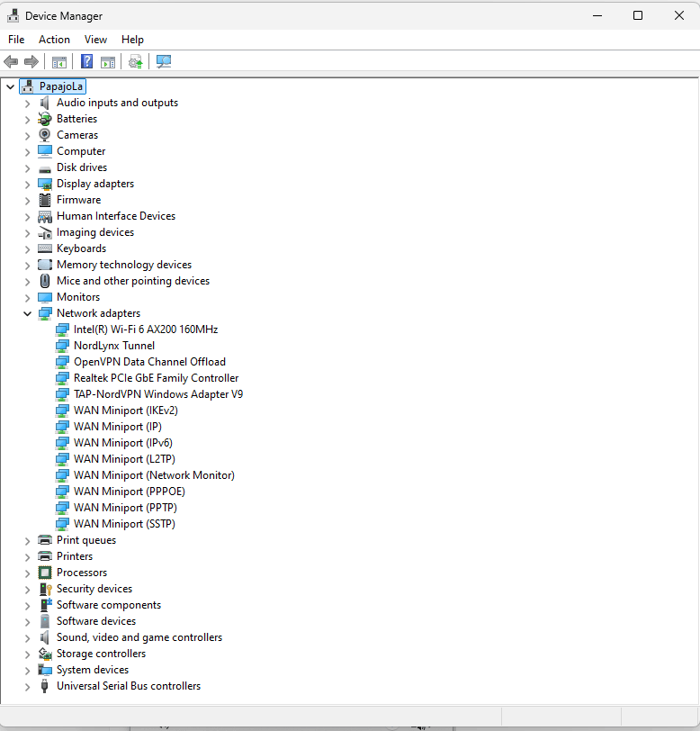Select WAN Miniport (IP) entry

tap(118, 427)
